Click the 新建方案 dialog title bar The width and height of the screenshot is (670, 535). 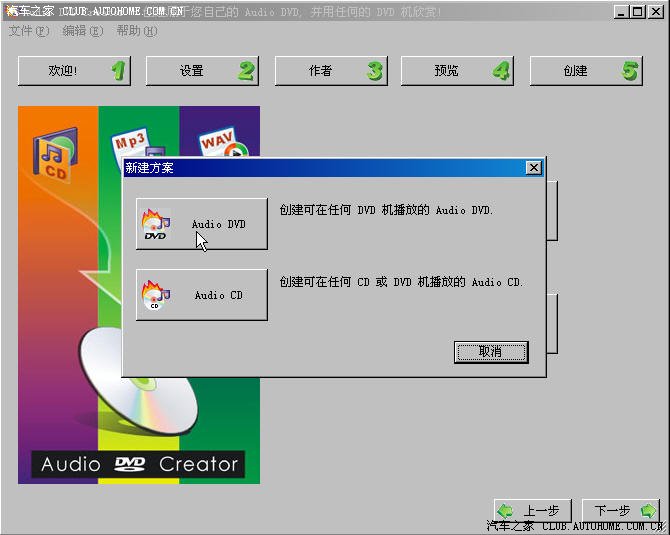point(320,168)
